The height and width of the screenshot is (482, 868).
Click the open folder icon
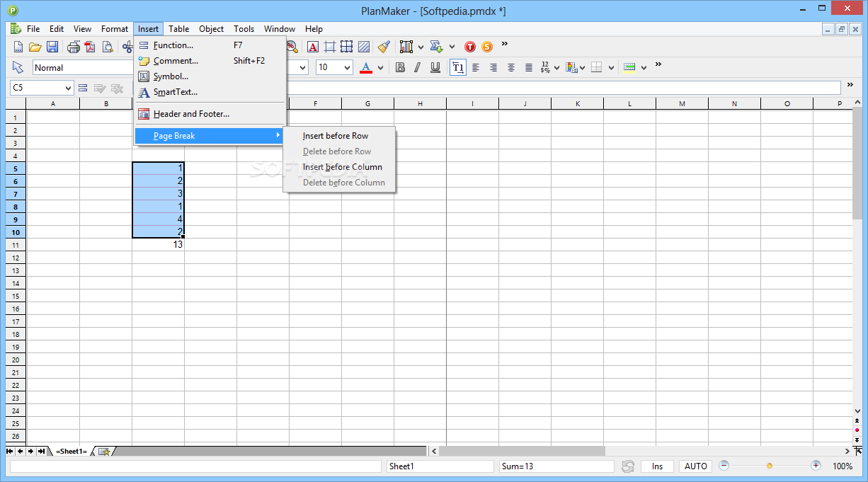pos(35,47)
